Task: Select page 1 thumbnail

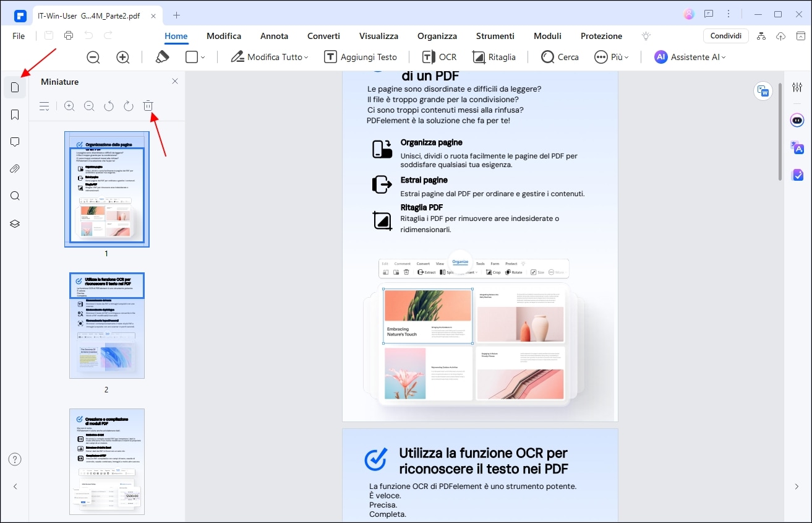Action: coord(106,189)
